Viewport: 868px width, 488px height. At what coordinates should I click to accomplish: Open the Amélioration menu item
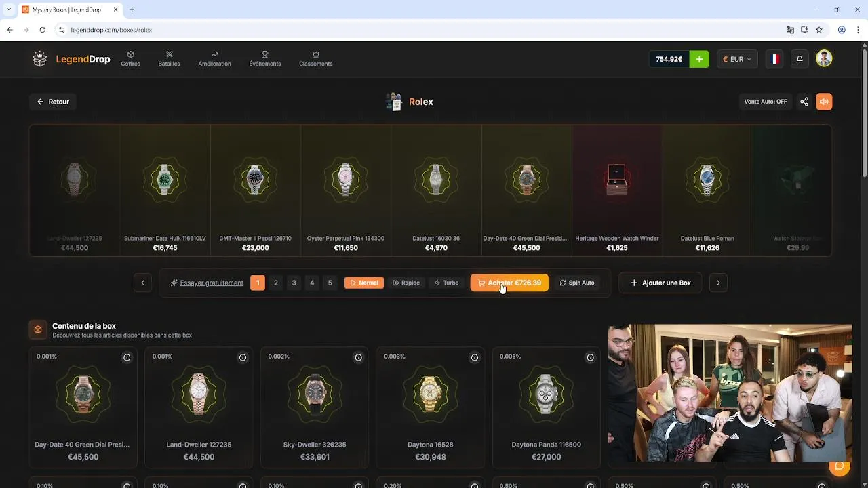214,59
